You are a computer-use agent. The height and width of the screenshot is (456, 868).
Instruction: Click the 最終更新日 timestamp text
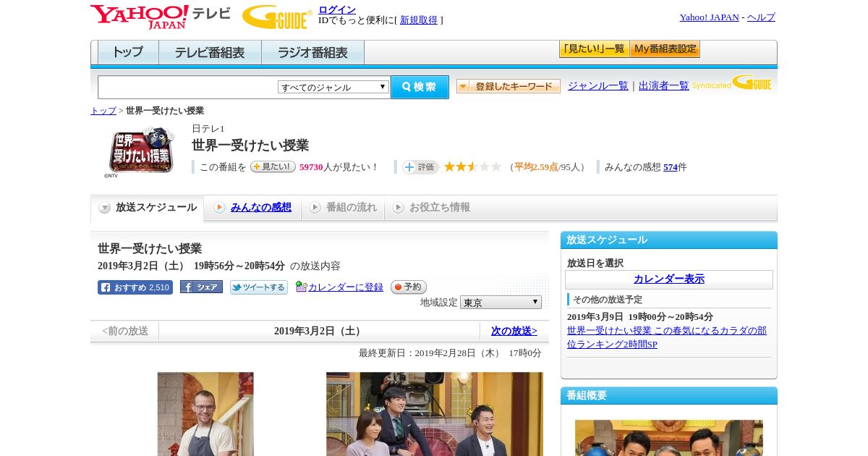(450, 353)
